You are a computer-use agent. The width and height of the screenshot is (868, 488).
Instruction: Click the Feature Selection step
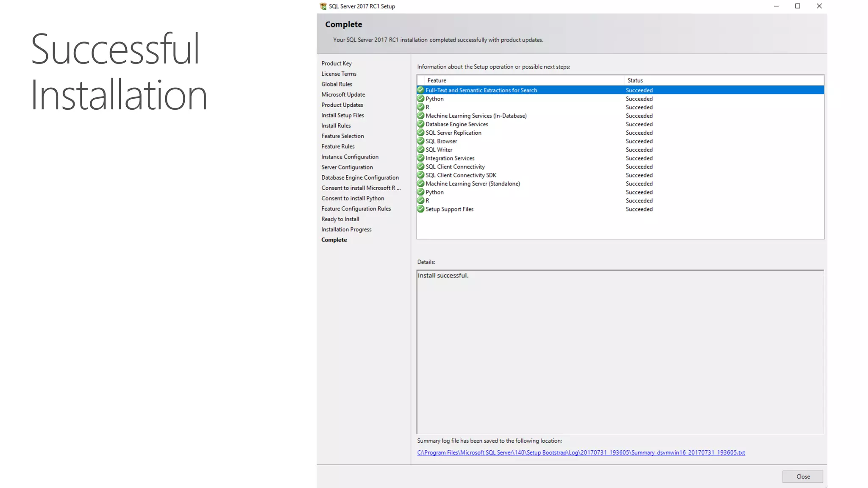342,136
